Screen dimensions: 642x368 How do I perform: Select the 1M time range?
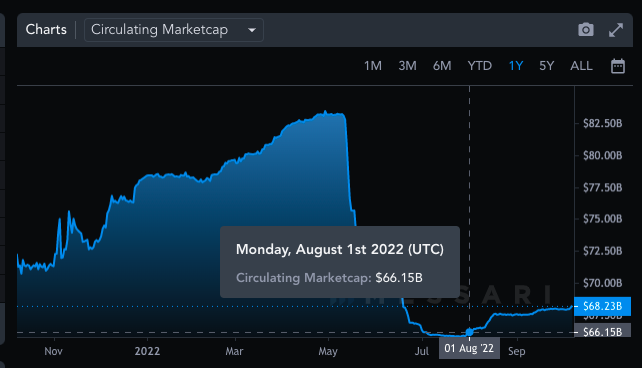(x=373, y=66)
